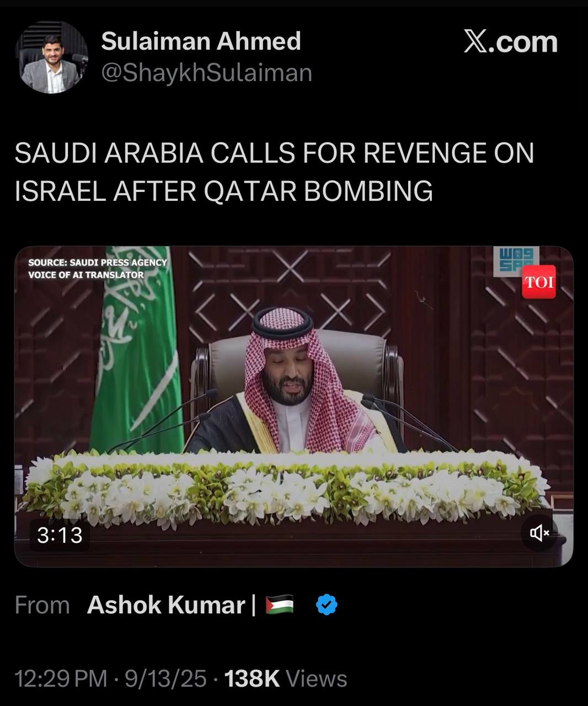The width and height of the screenshot is (588, 706).
Task: Click the blue verified checkmark badge
Action: (x=327, y=605)
